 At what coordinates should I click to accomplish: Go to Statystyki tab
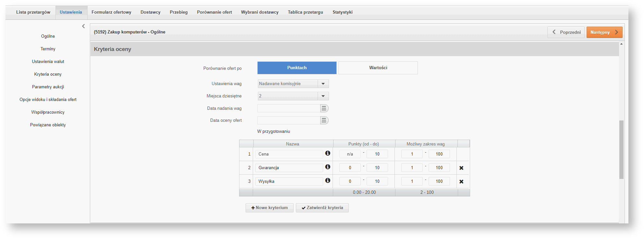(342, 12)
